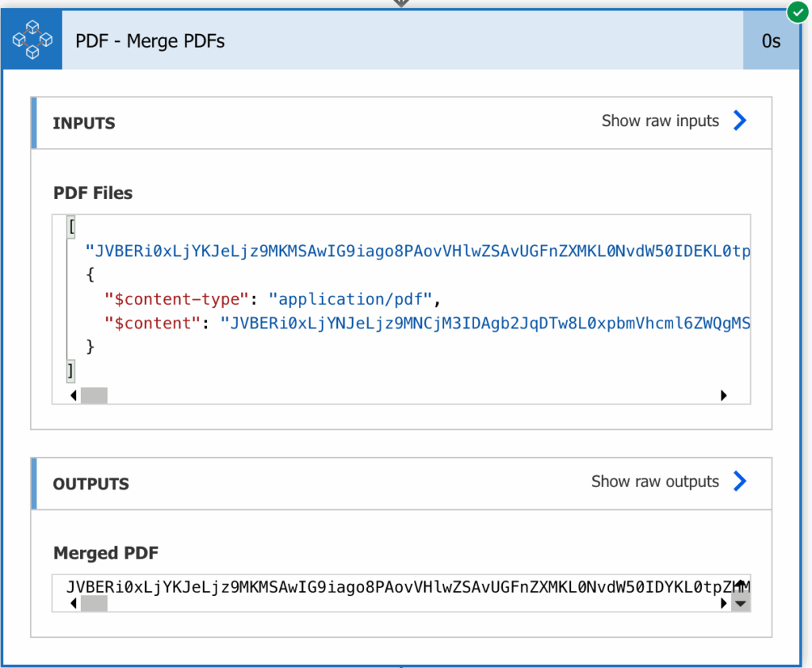Click the 'PDF Files' label

click(93, 193)
